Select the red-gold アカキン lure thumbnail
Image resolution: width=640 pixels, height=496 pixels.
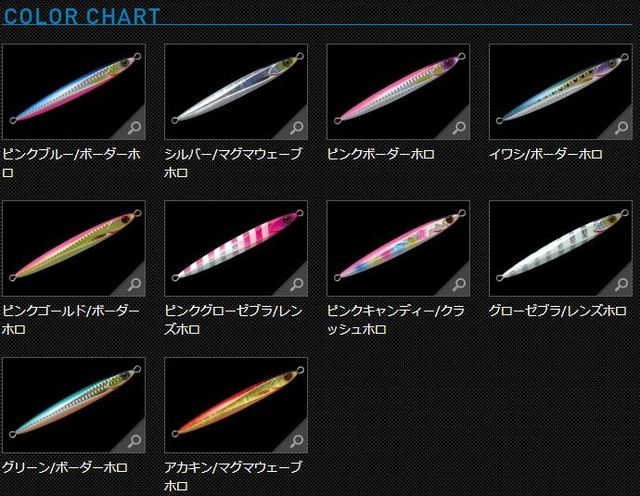pyautogui.click(x=236, y=405)
